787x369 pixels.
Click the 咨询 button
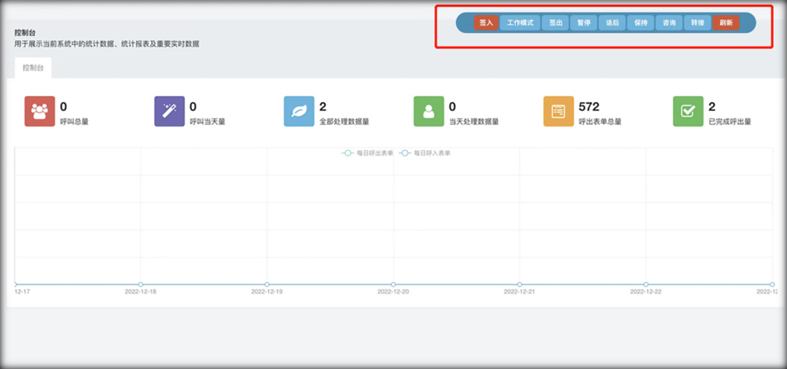click(x=669, y=23)
